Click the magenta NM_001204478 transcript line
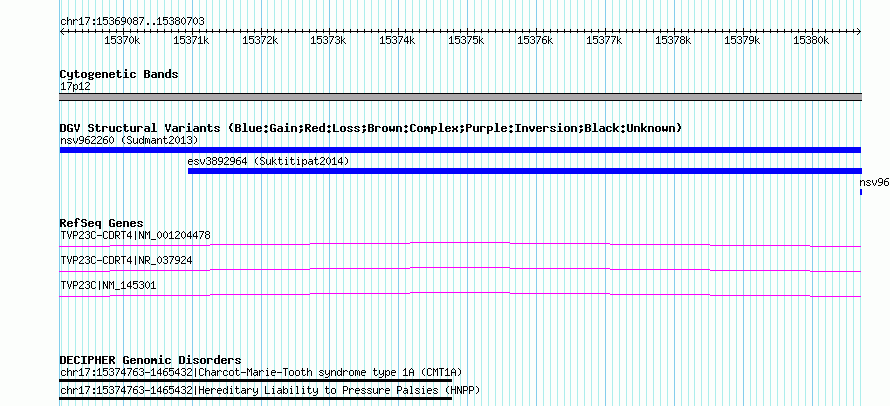890x406 pixels. coord(460,244)
